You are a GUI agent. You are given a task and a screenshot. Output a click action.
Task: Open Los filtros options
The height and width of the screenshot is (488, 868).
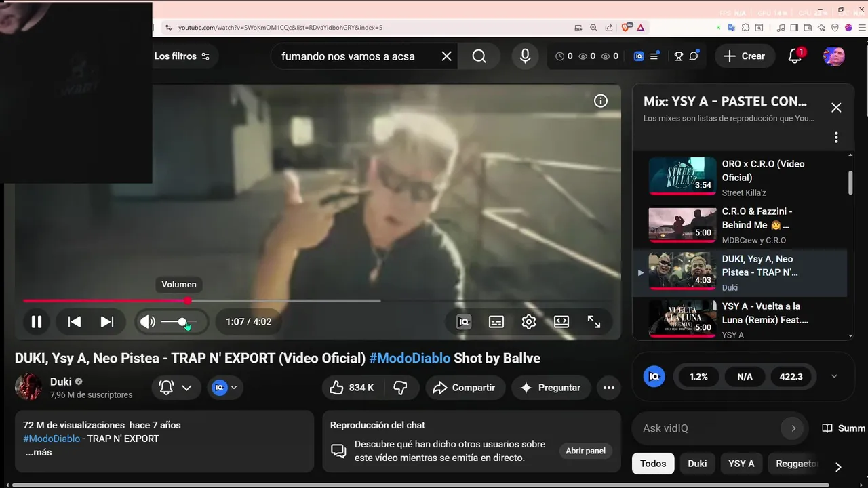tap(182, 56)
